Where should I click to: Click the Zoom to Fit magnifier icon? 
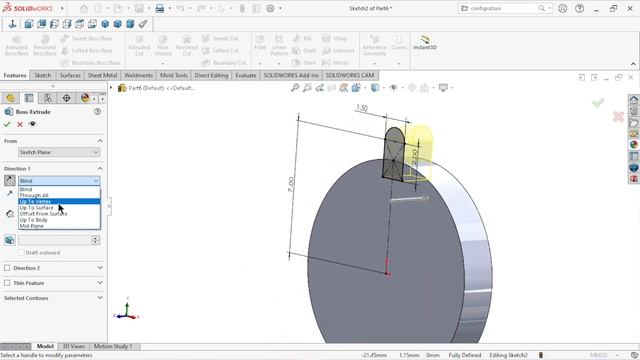(295, 88)
